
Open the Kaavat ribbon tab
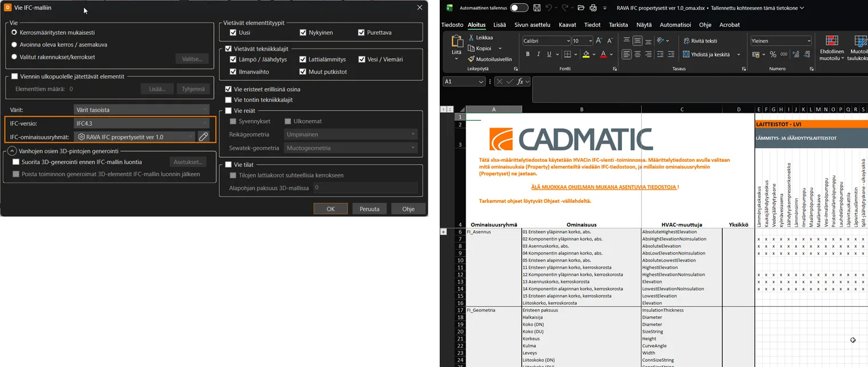point(567,25)
